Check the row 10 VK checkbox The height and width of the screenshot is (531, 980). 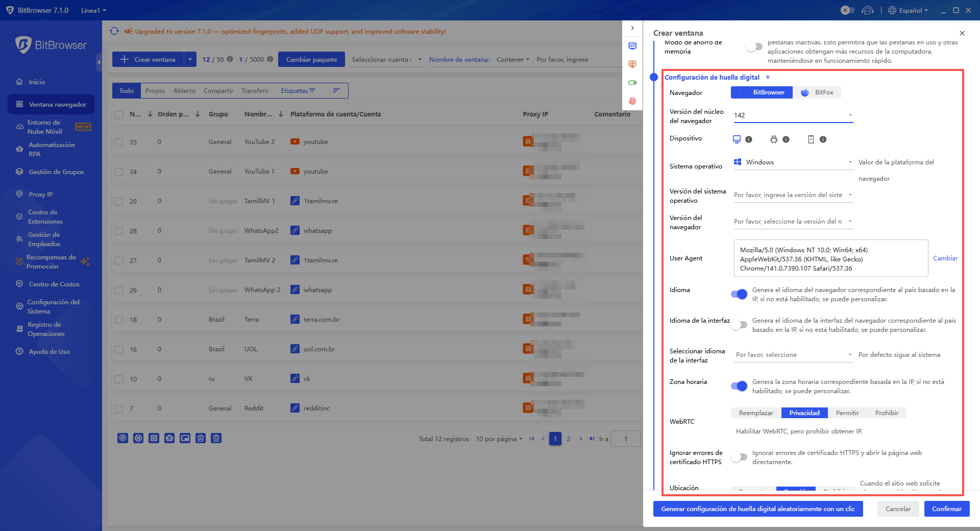[119, 379]
